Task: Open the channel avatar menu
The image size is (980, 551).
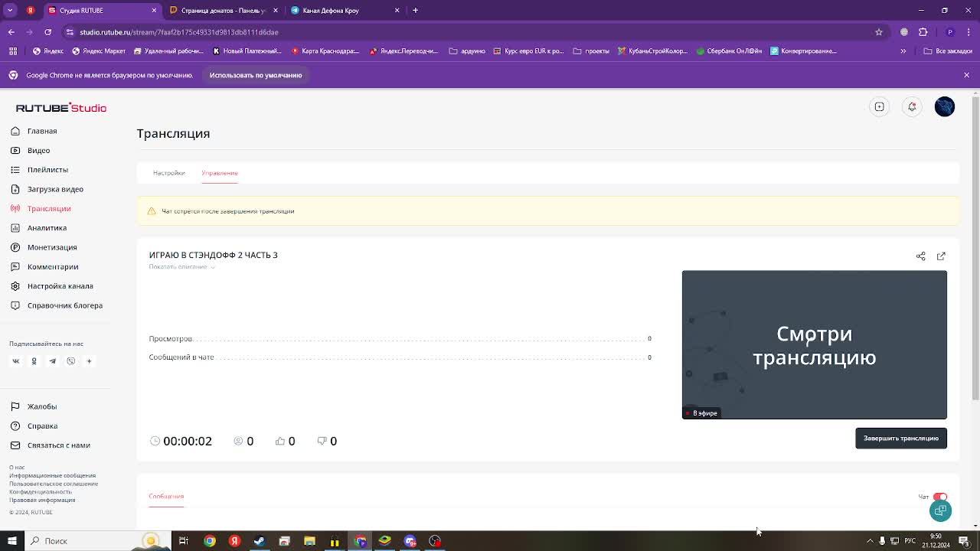Action: click(x=945, y=107)
